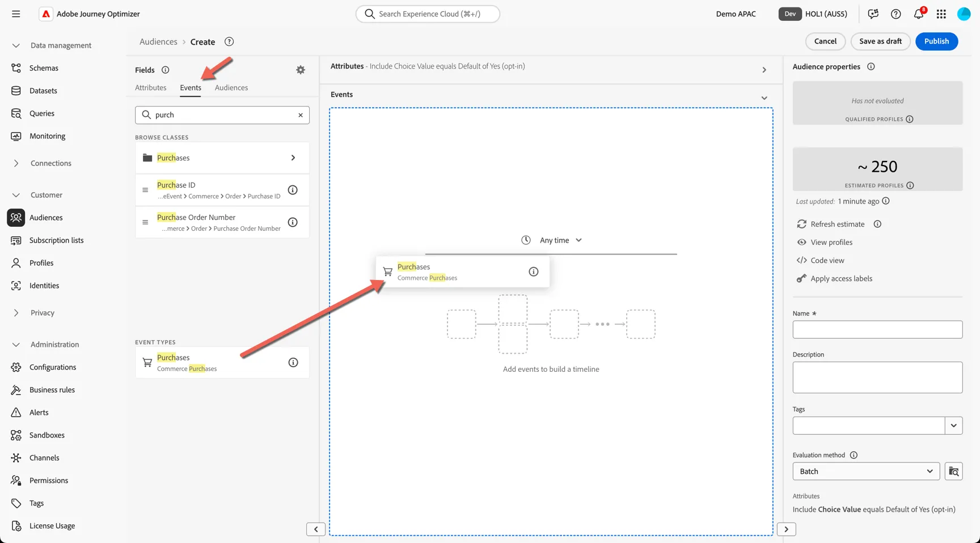980x543 pixels.
Task: Collapse the Events section
Action: click(764, 98)
